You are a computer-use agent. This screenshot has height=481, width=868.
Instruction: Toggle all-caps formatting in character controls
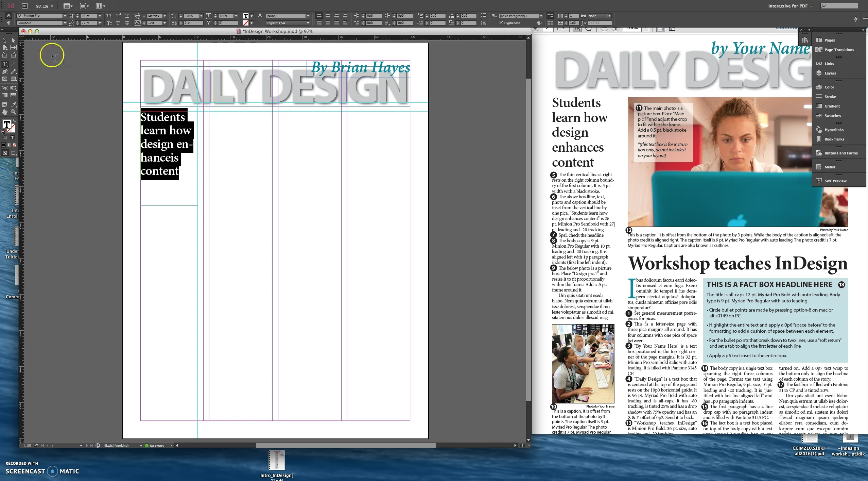click(109, 16)
